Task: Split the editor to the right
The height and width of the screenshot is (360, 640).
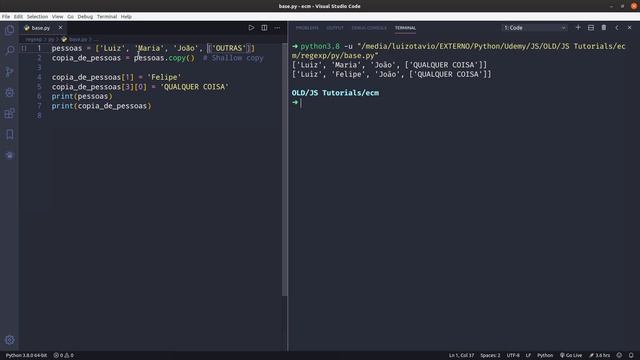Action: (x=264, y=28)
